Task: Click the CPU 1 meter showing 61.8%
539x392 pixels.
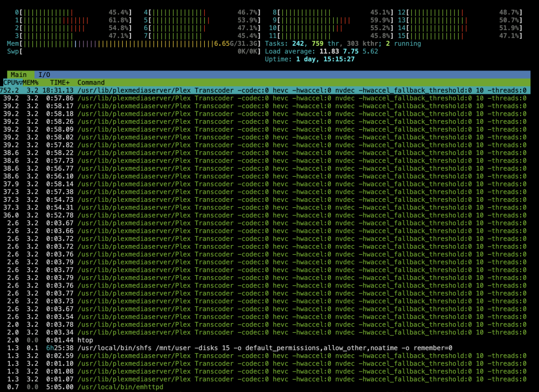Action: click(73, 20)
